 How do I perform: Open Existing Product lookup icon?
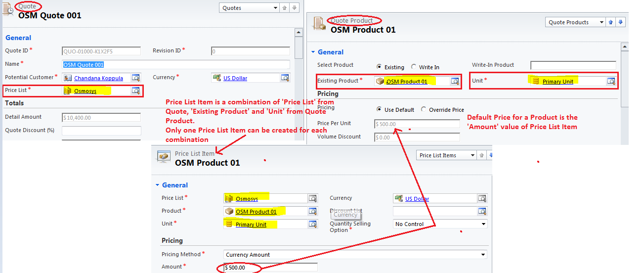click(455, 81)
